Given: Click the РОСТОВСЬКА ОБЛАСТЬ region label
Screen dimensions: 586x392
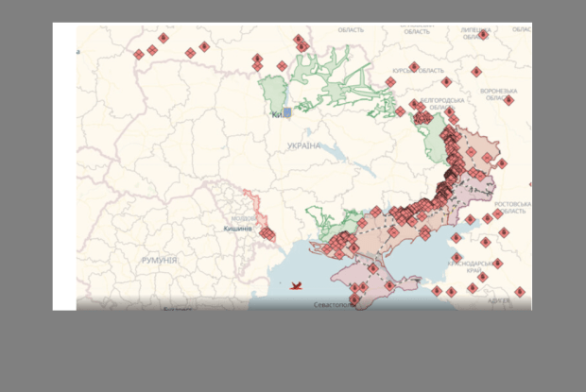Looking at the screenshot, I should 506,210.
